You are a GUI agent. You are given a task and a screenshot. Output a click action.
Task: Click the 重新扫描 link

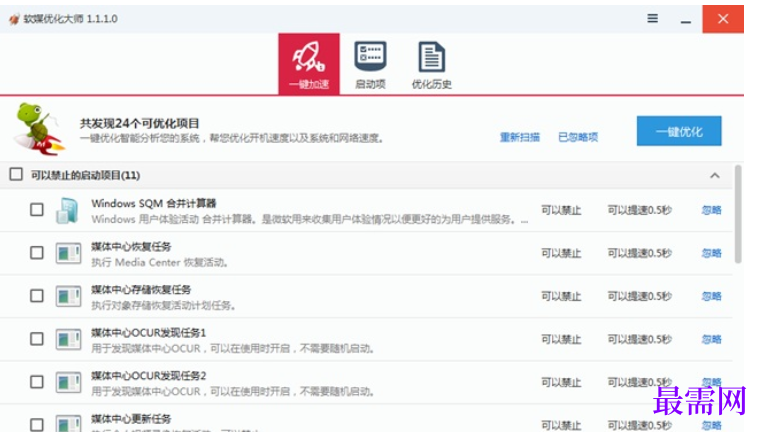[520, 137]
